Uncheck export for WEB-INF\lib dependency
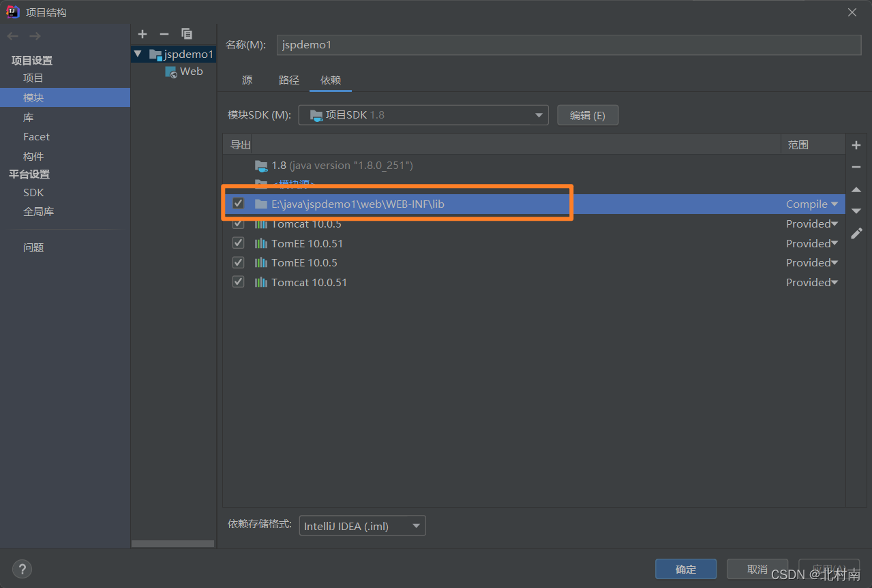 [238, 203]
